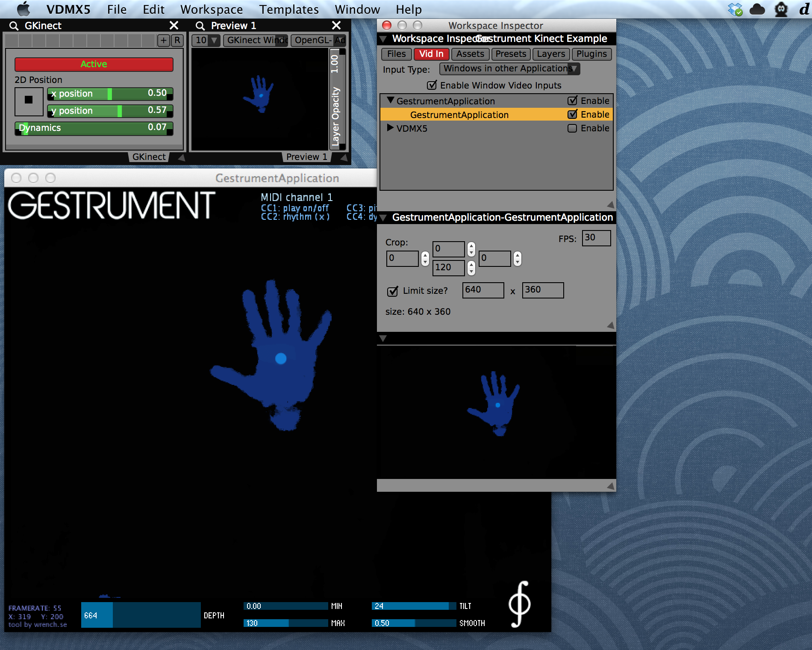Click the crop field showing 120
Viewport: 812px width, 650px height.
(448, 268)
